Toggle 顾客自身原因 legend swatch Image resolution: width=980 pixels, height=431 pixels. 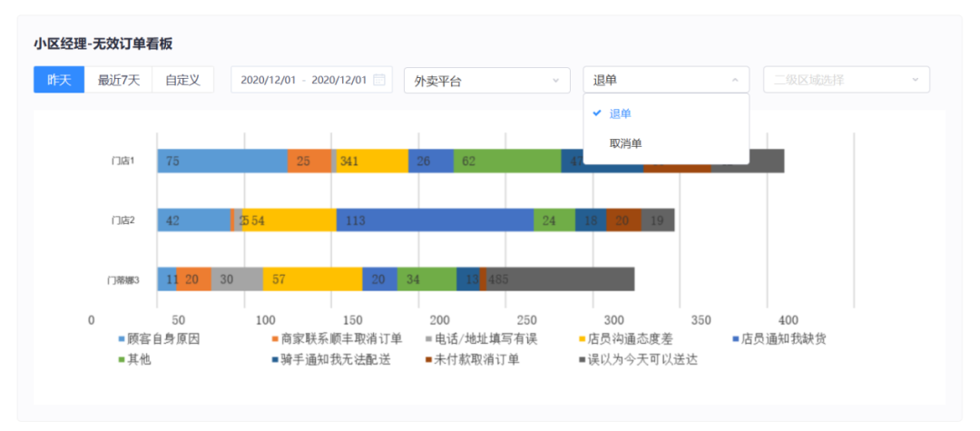[122, 339]
